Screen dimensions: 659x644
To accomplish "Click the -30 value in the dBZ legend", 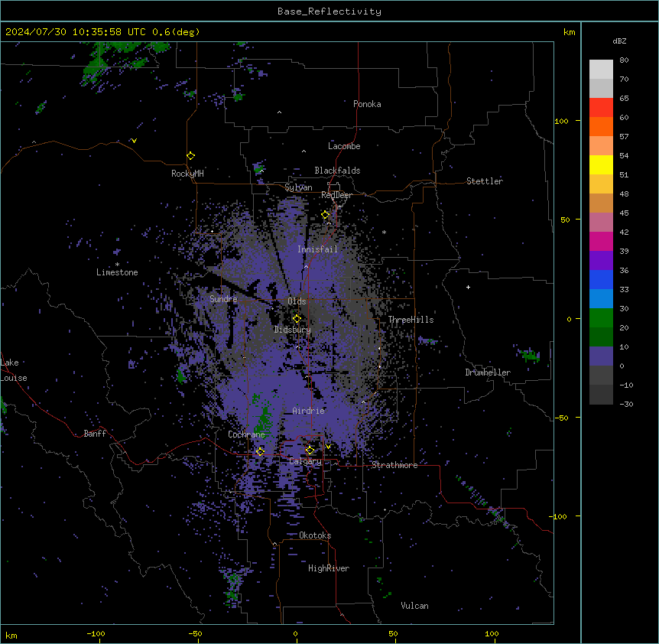I will [x=626, y=404].
